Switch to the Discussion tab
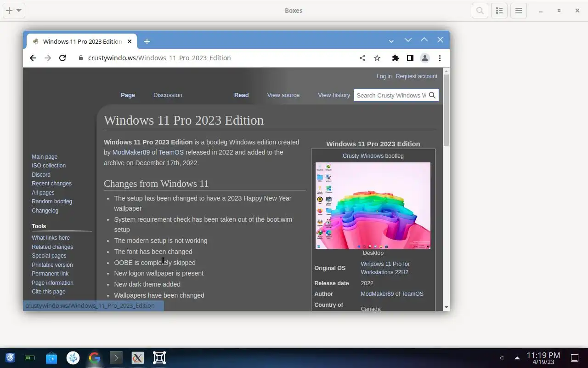The height and width of the screenshot is (368, 588). tap(168, 95)
